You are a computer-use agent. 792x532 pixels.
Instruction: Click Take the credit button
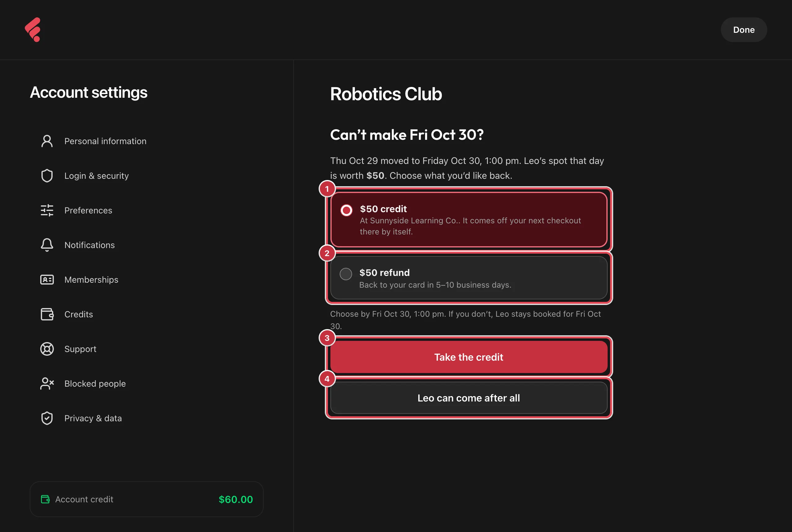pyautogui.click(x=469, y=357)
